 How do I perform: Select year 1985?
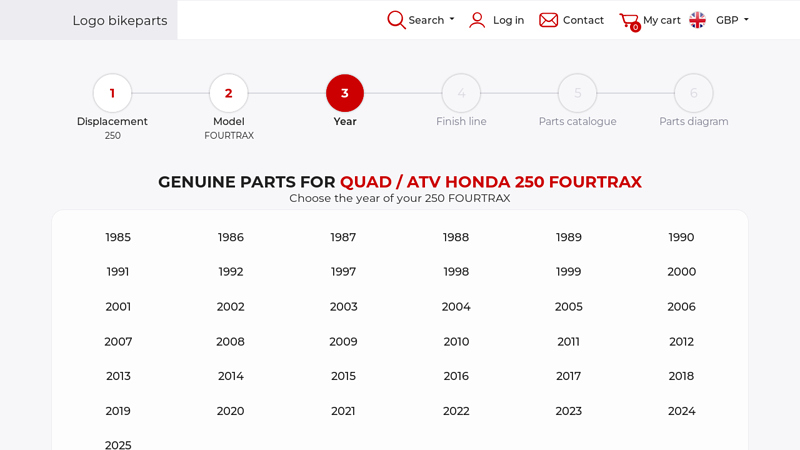click(x=118, y=237)
